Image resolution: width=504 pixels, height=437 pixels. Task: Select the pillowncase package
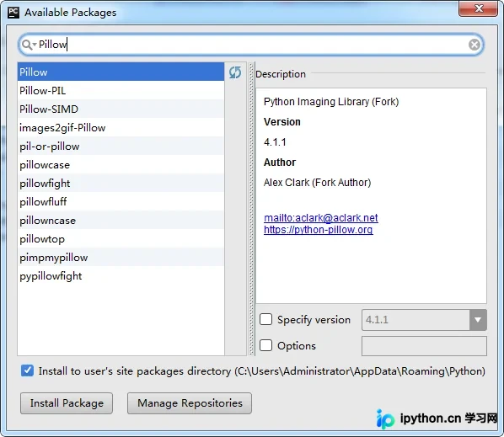click(x=121, y=221)
